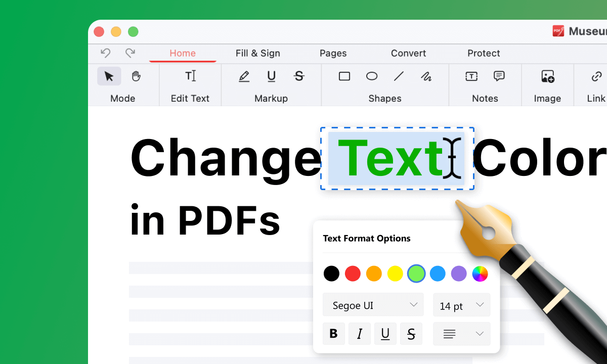The image size is (607, 364).
Task: Pick the ellipse shape tool
Action: (372, 76)
